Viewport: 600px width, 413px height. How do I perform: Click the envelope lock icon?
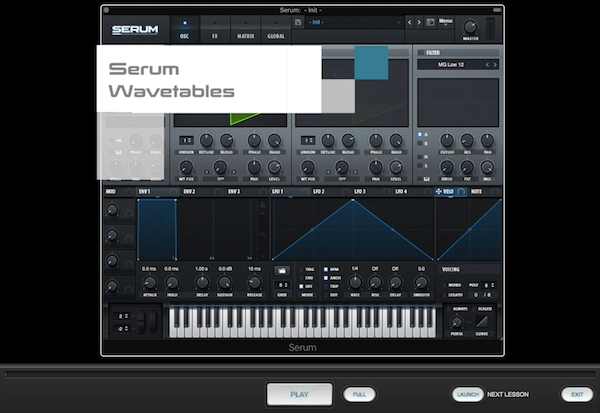click(x=262, y=205)
